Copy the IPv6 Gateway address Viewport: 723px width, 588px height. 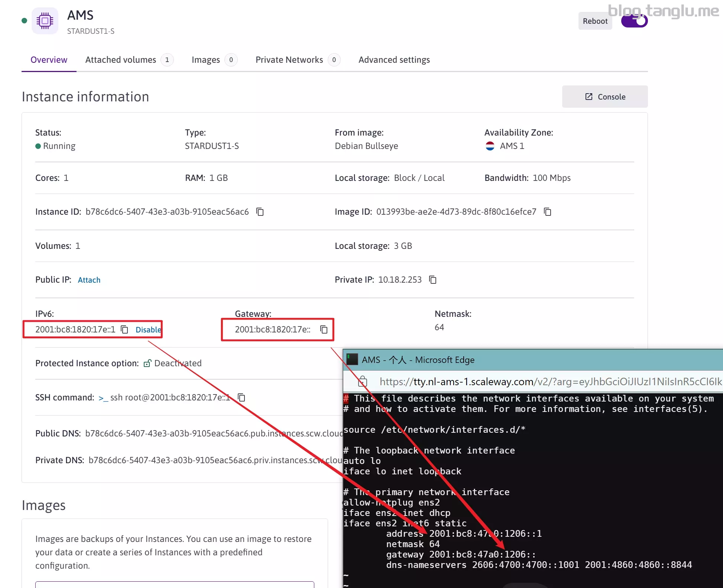[324, 329]
